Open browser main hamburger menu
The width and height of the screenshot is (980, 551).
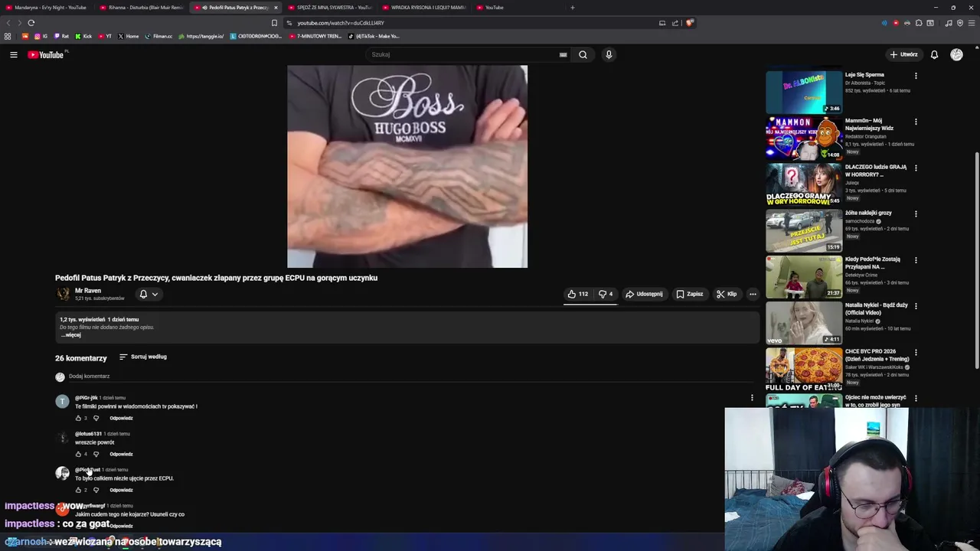coord(972,23)
